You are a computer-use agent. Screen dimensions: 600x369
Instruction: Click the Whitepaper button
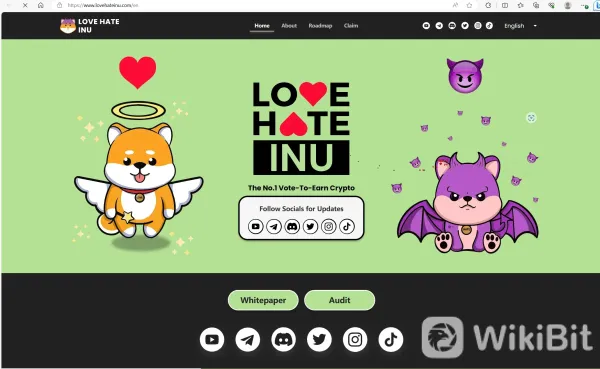(263, 300)
